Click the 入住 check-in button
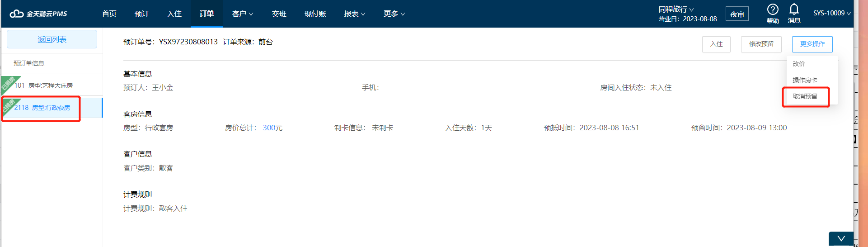 (716, 44)
